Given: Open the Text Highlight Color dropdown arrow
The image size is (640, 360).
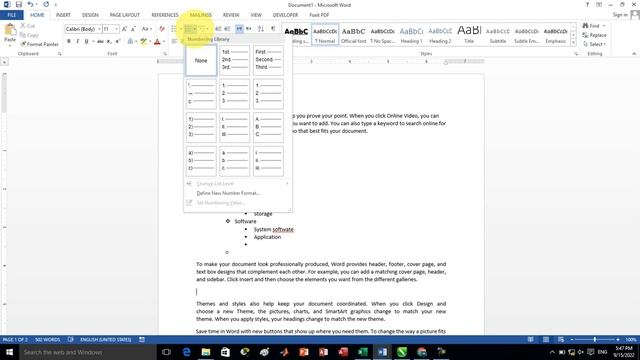Looking at the screenshot, I should pos(150,41).
